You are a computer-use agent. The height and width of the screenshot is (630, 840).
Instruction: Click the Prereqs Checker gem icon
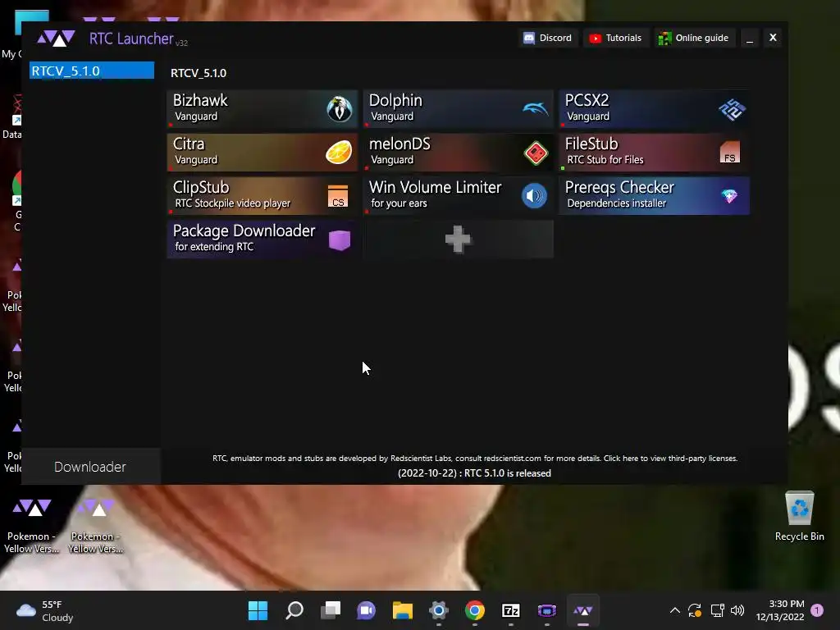729,196
